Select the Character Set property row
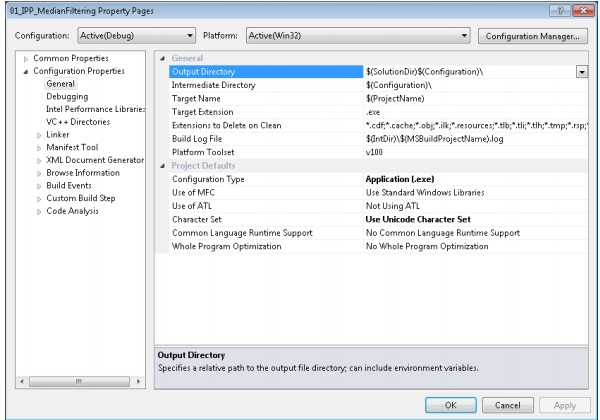The height and width of the screenshot is (420, 600). (260, 219)
